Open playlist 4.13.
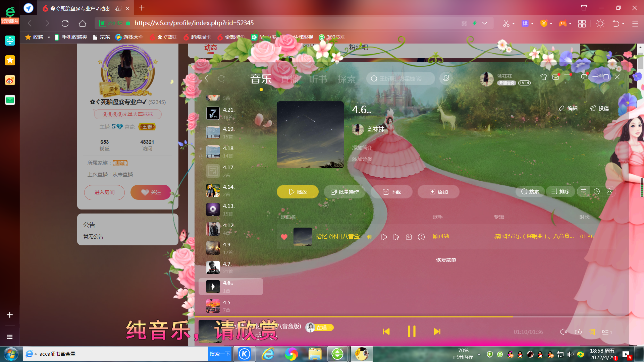The width and height of the screenshot is (644, 362). click(x=231, y=209)
